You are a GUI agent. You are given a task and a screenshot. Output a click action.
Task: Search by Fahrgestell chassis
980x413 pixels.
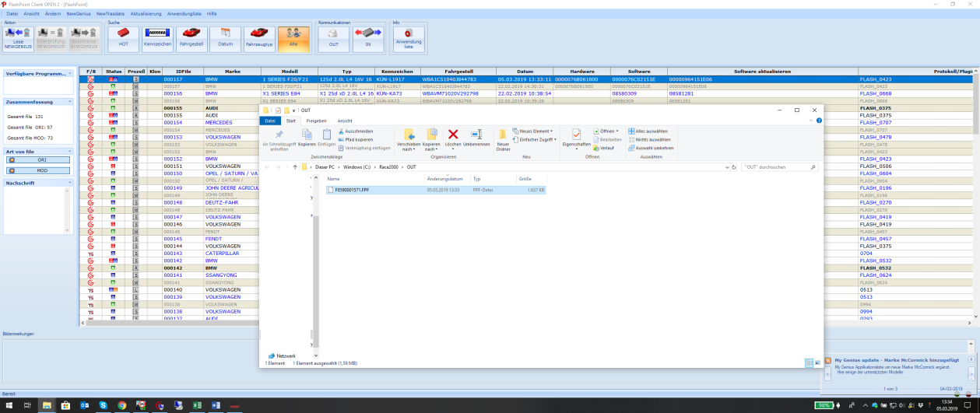coord(191,39)
